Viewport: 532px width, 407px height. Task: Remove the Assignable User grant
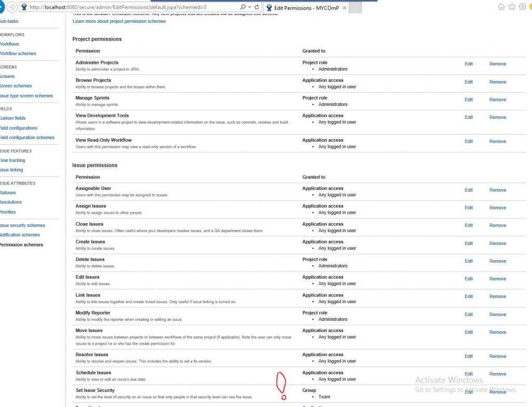(498, 190)
